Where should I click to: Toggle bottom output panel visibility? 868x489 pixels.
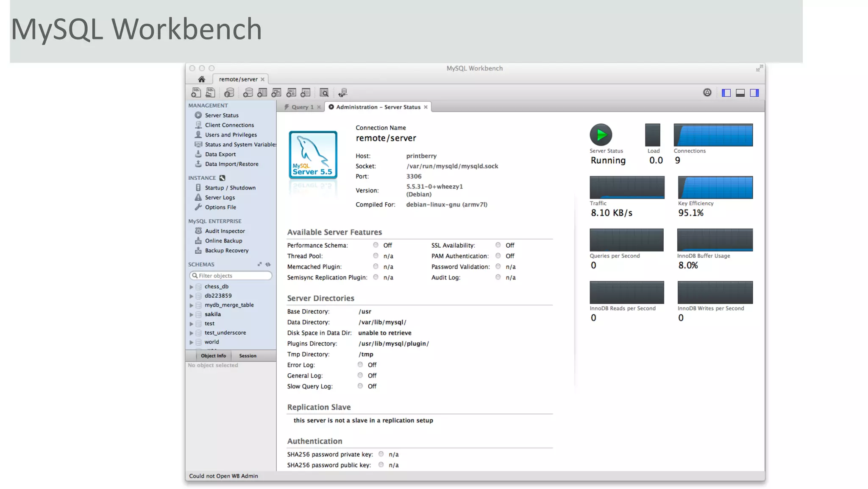[740, 93]
